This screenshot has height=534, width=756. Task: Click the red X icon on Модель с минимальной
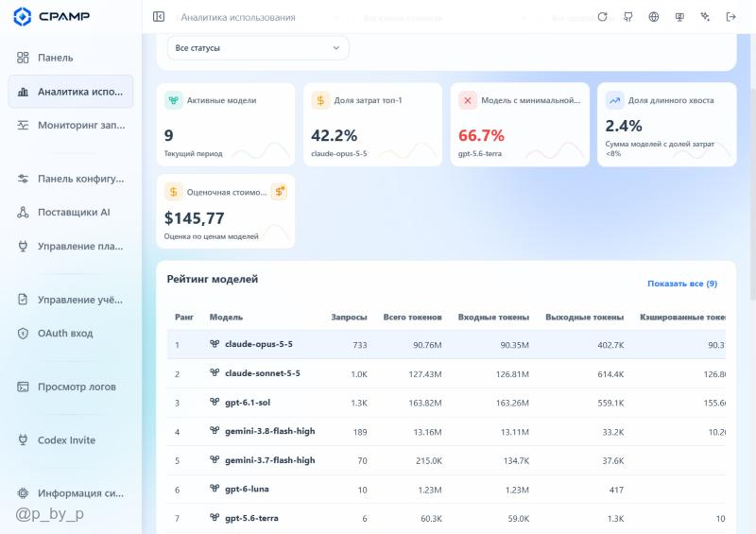pos(468,100)
